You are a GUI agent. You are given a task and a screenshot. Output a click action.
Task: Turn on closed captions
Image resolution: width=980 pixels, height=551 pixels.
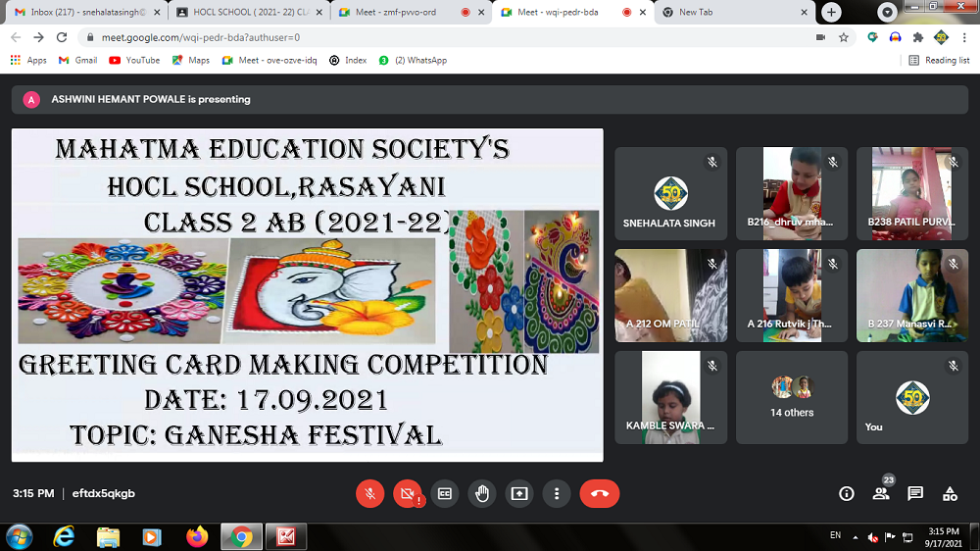pos(444,494)
